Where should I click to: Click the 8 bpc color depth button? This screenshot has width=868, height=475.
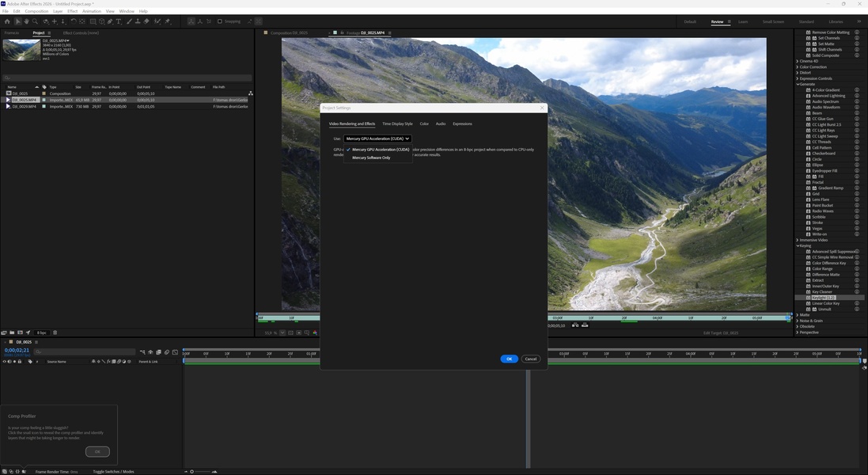coord(41,332)
